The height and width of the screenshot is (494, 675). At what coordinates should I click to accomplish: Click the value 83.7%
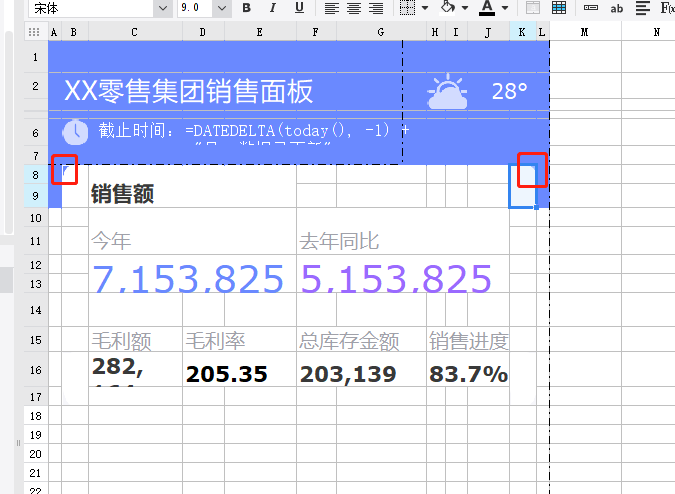click(x=468, y=374)
